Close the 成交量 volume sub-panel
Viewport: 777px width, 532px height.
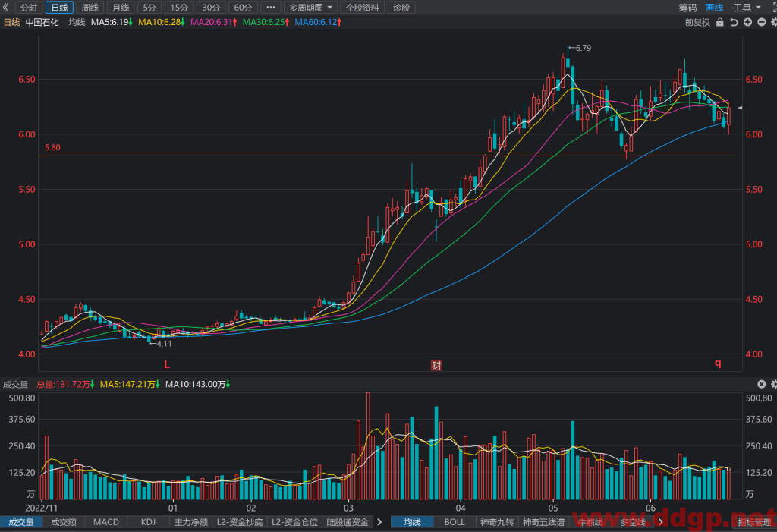762,384
